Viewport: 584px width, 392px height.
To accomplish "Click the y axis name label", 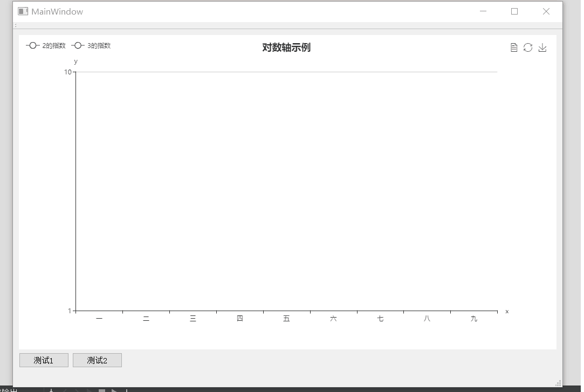I will click(75, 61).
